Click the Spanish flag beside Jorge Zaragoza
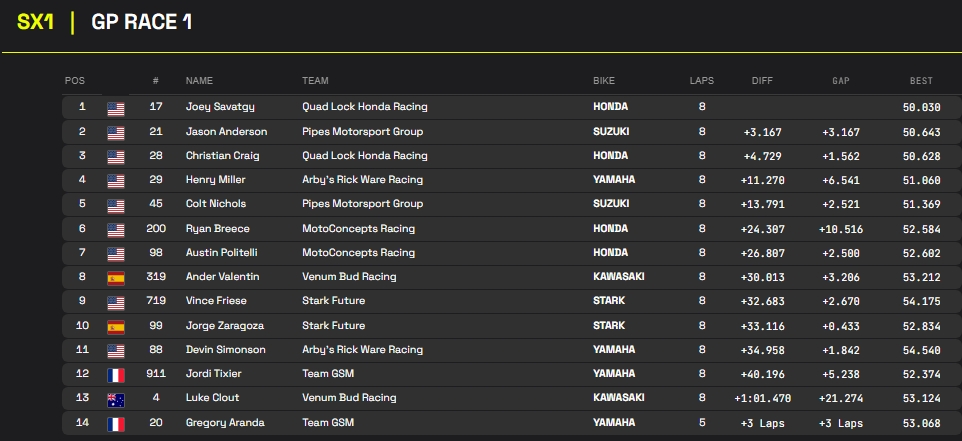This screenshot has height=441, width=962. pyautogui.click(x=116, y=326)
